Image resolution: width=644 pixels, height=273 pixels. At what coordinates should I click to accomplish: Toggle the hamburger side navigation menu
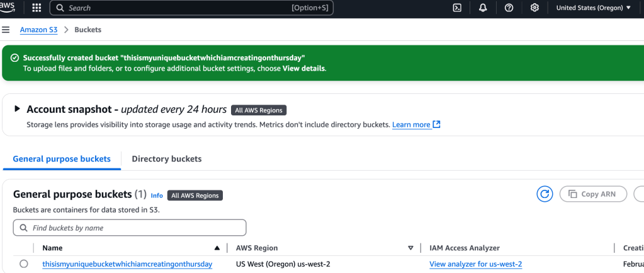pyautogui.click(x=6, y=30)
